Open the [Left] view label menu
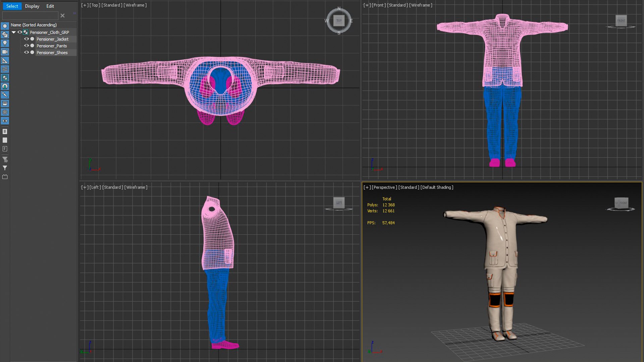The image size is (644, 362). click(x=95, y=187)
